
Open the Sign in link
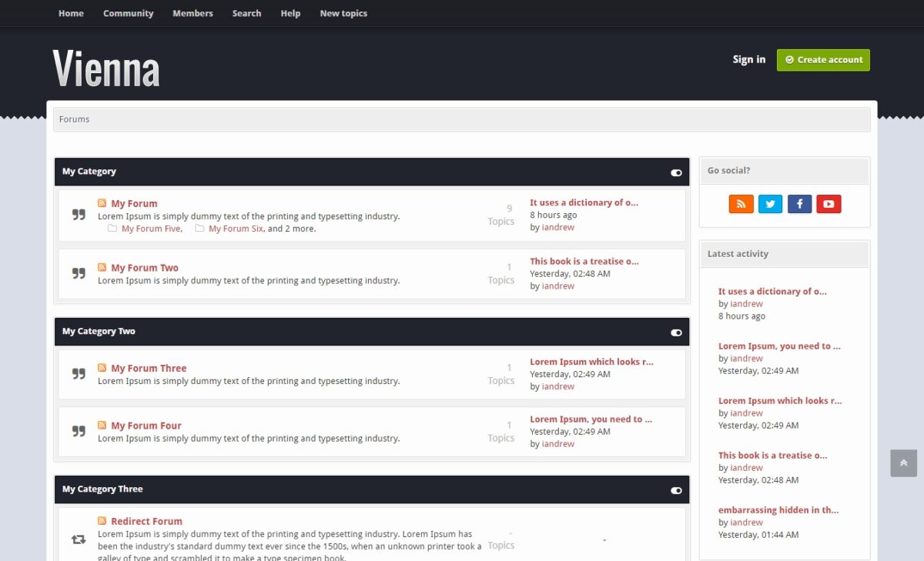point(748,59)
